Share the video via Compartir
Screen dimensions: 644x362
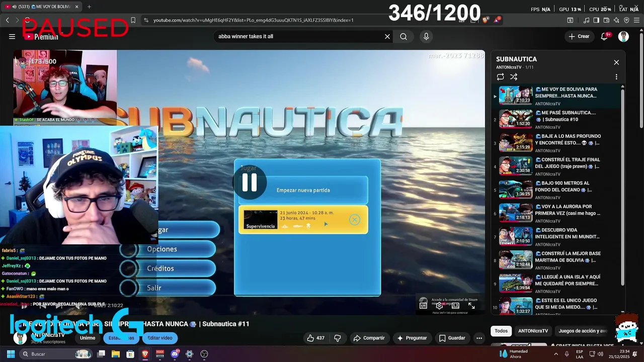point(369,338)
